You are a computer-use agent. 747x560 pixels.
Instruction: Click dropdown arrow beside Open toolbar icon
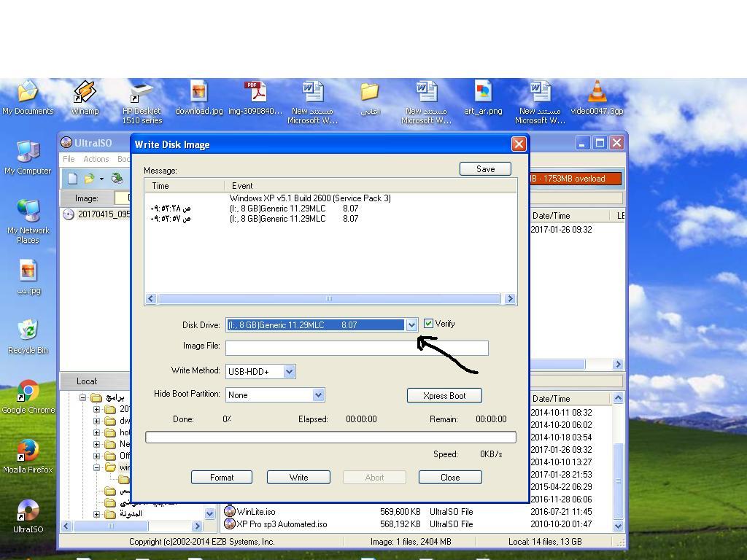click(x=101, y=179)
